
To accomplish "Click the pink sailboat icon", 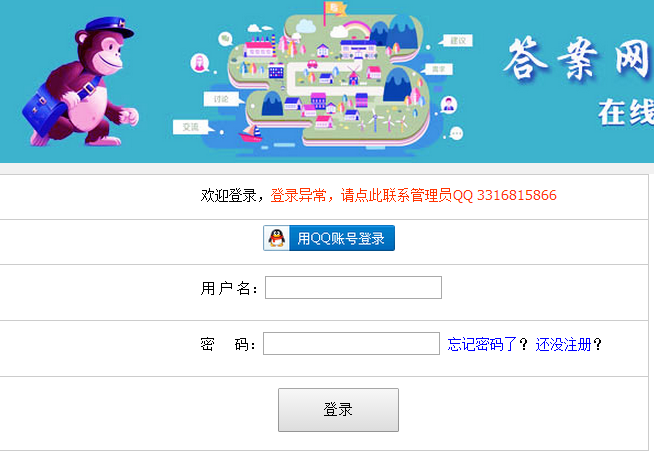I will (x=250, y=134).
